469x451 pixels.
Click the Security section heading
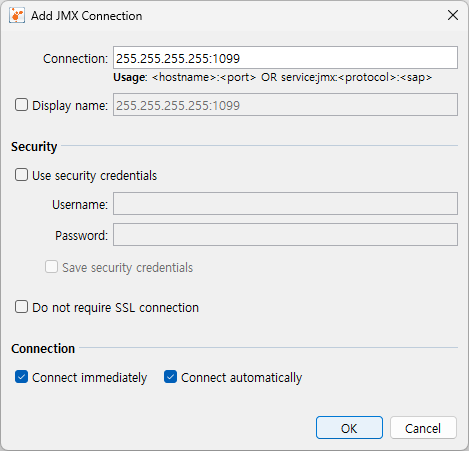(34, 147)
